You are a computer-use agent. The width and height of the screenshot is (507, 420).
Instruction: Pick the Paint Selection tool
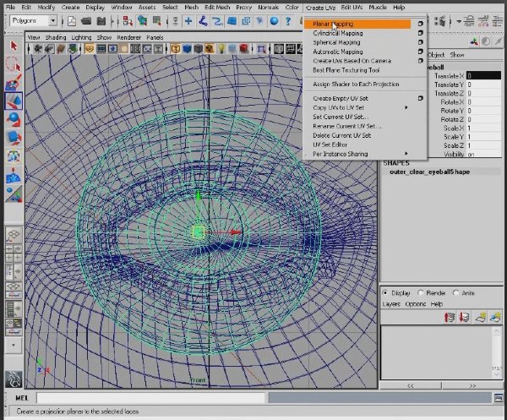14,82
